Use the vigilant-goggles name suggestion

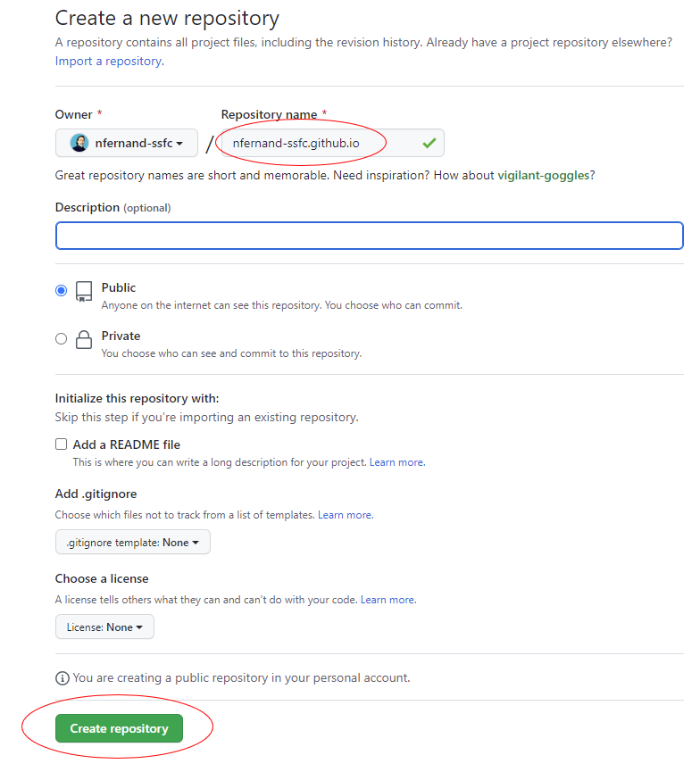(544, 175)
